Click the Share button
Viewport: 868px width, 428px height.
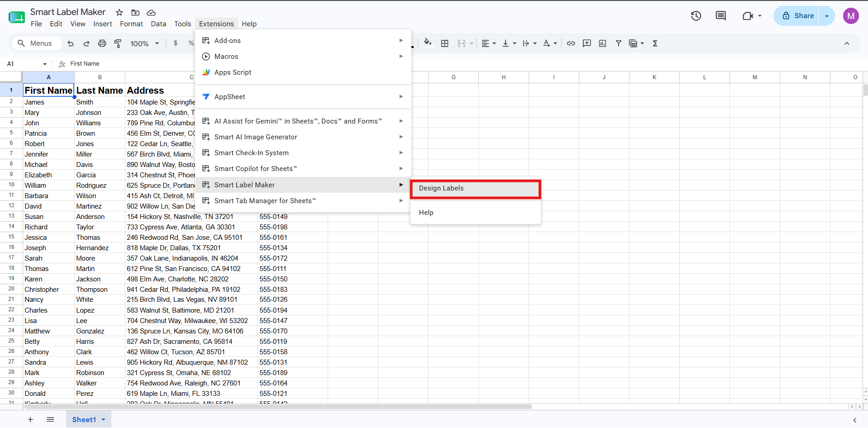(796, 16)
